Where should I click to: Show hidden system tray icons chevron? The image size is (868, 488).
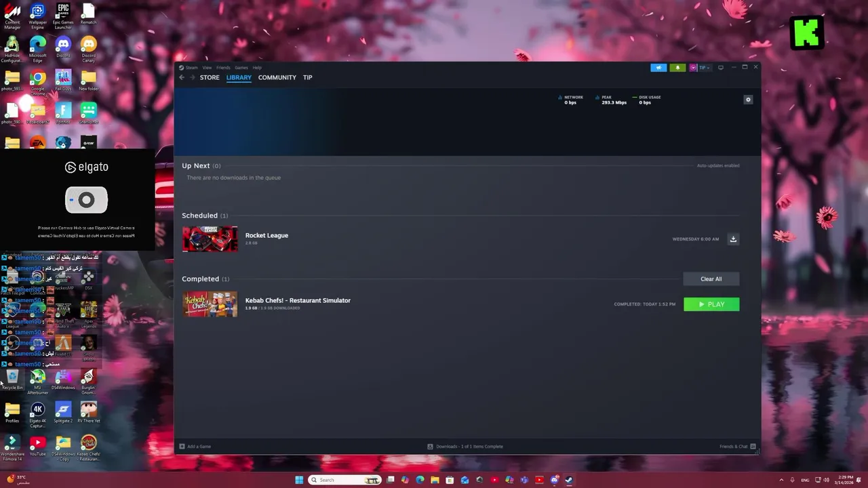(781, 480)
